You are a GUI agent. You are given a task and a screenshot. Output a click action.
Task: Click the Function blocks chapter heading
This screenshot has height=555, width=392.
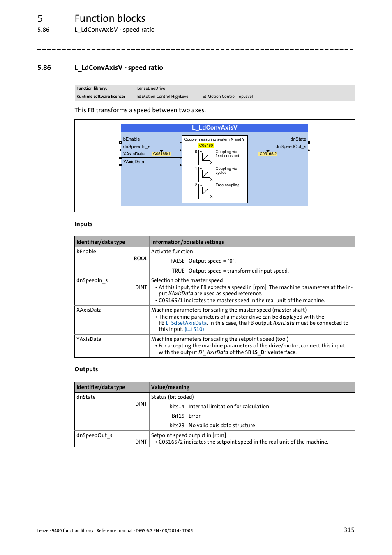[x=110, y=18]
